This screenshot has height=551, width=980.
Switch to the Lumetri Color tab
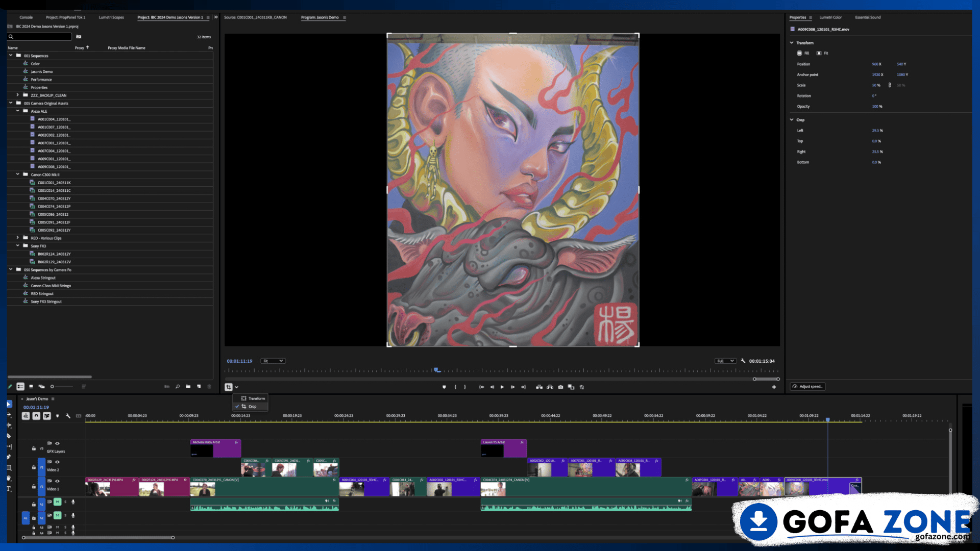pos(830,17)
